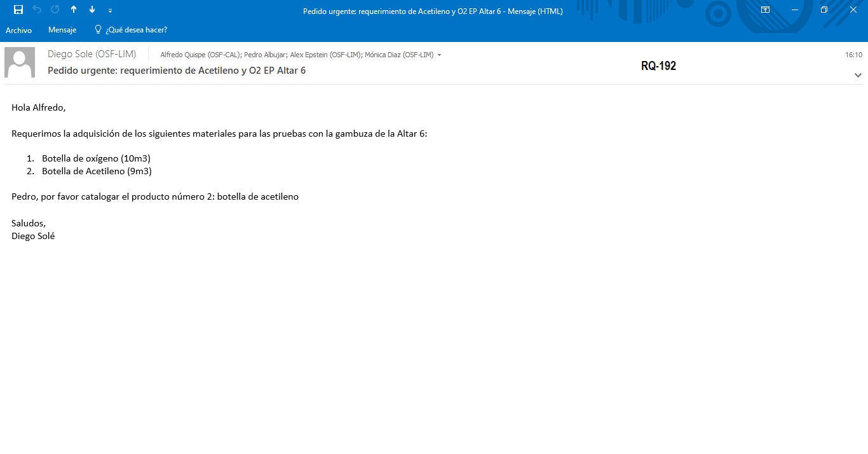This screenshot has width=868, height=454.
Task: Click the lightbulb icon beside ¿Qué desea hacer?
Action: coord(98,29)
